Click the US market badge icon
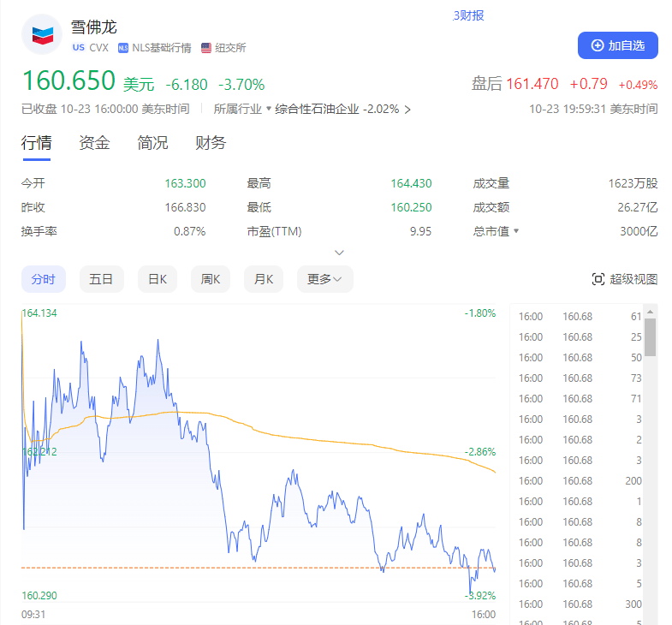 pos(79,48)
